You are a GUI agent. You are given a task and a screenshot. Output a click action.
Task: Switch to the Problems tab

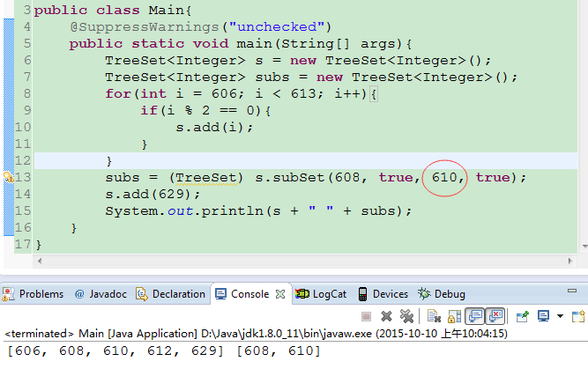pyautogui.click(x=33, y=294)
